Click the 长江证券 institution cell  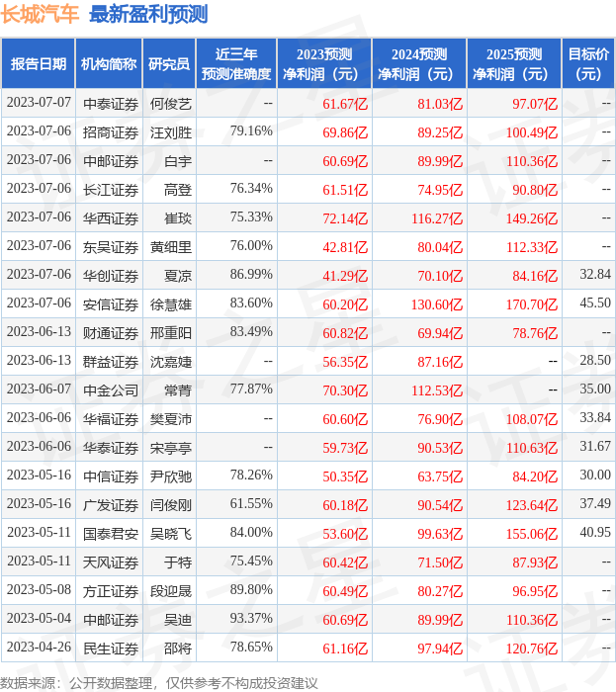tap(111, 190)
